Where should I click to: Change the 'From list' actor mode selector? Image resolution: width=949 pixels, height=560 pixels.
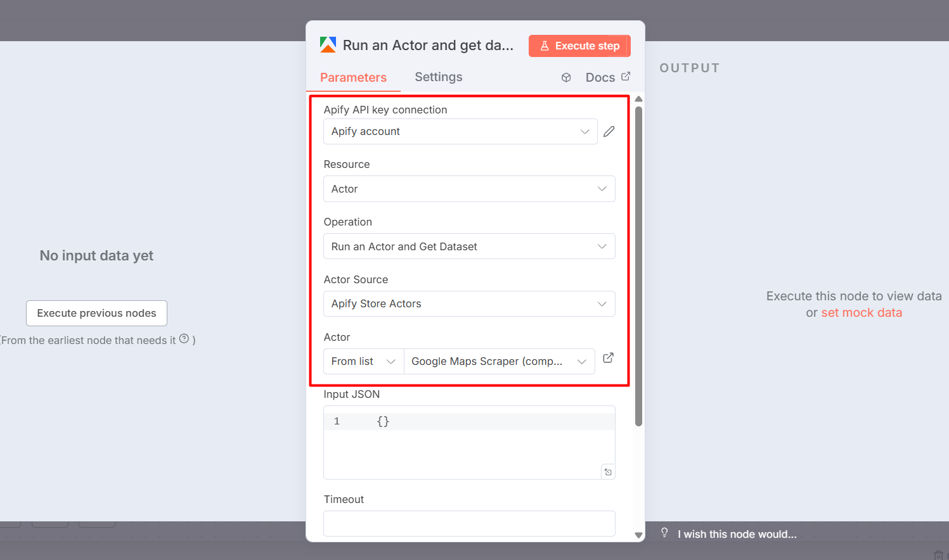pos(363,362)
